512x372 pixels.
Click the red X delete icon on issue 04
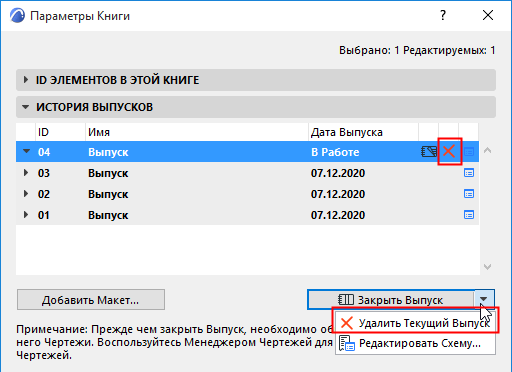(x=449, y=151)
